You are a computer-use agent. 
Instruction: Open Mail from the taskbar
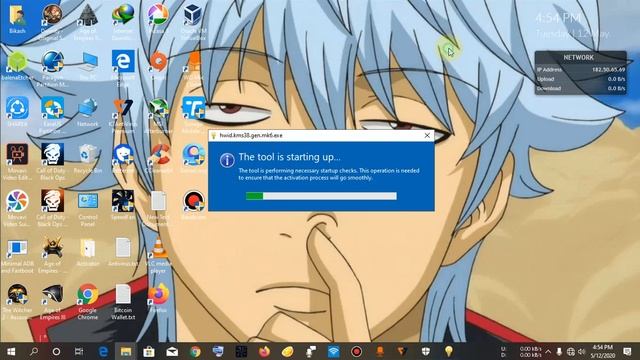click(x=172, y=351)
